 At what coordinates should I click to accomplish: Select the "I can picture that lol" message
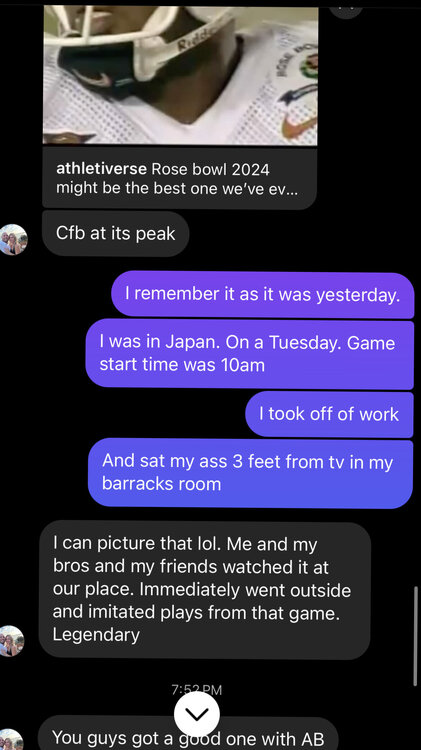click(x=205, y=590)
